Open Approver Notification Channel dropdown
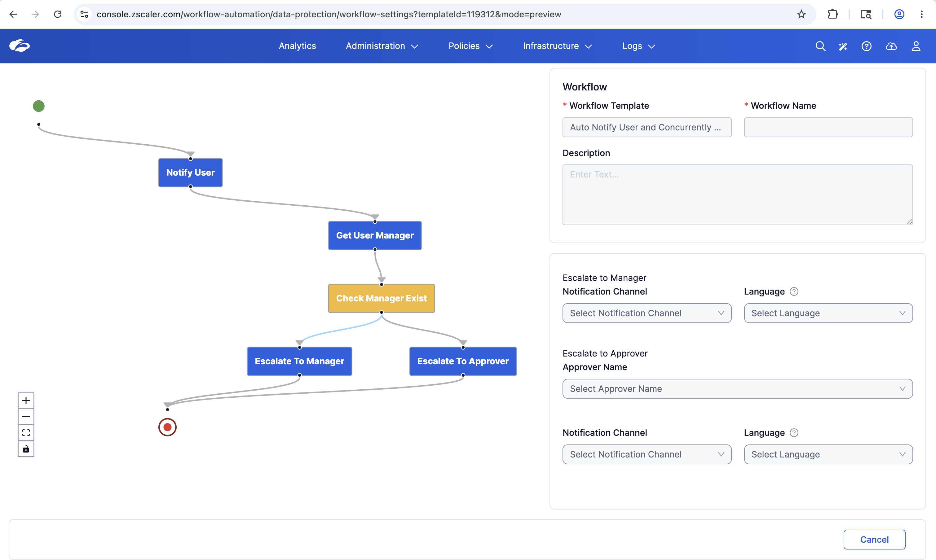The width and height of the screenshot is (936, 560). coord(647,454)
